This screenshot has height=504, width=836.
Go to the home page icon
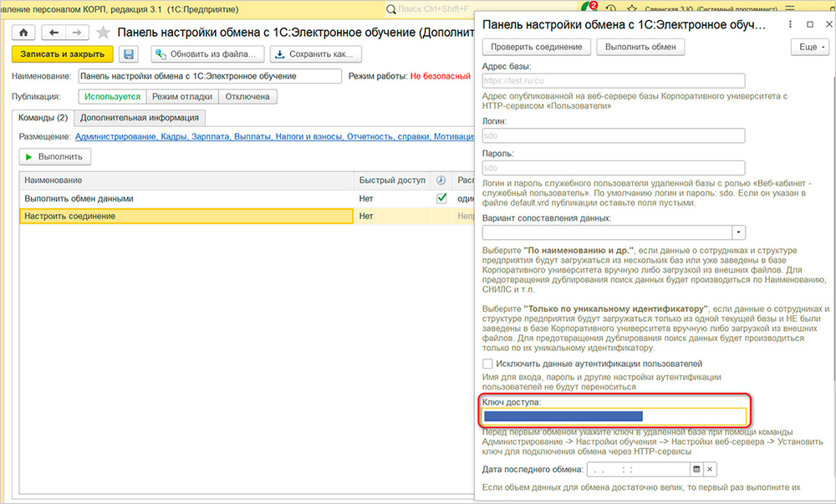(23, 33)
